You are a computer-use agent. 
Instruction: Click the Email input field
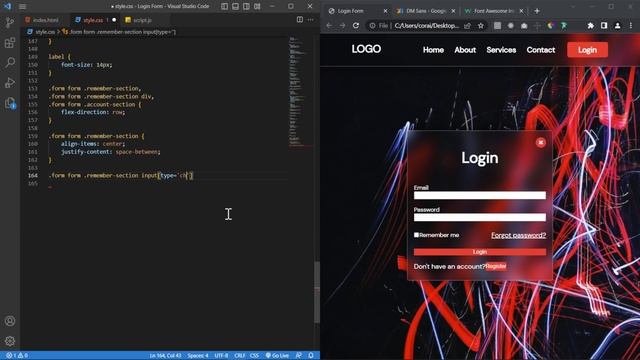480,196
